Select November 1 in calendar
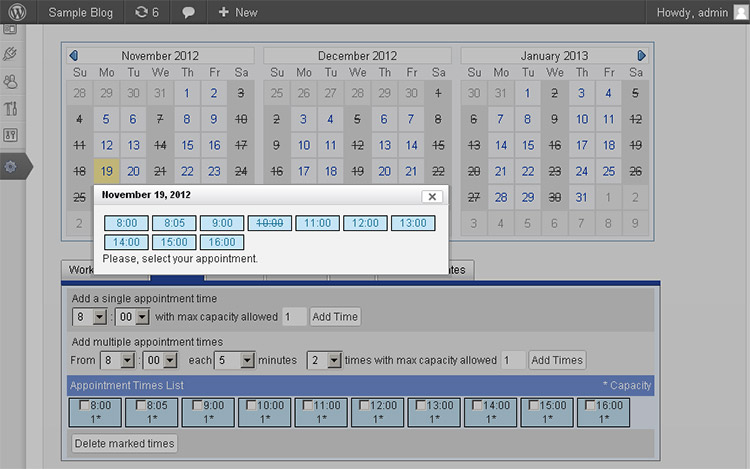750x469 pixels. click(x=187, y=93)
